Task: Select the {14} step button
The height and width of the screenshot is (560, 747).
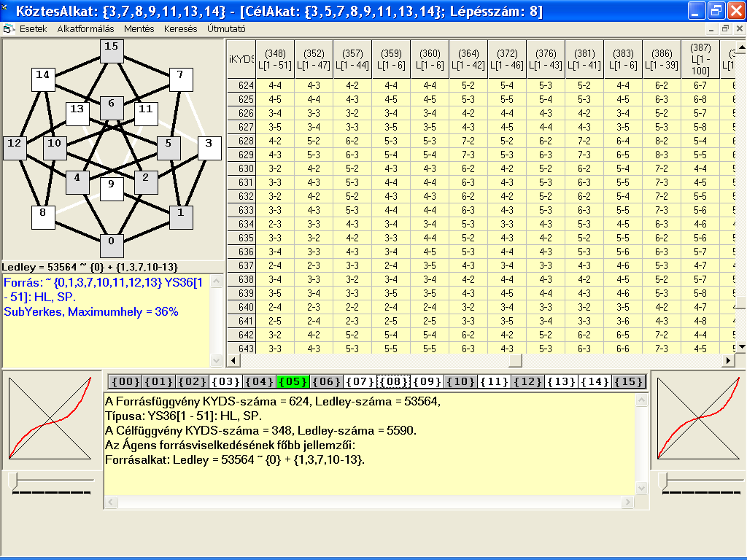Action: pos(595,381)
